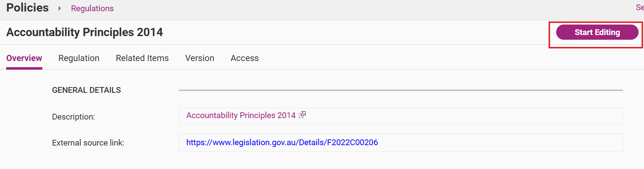This screenshot has height=169, width=644.
Task: Click the Description field label
Action: pyautogui.click(x=73, y=117)
